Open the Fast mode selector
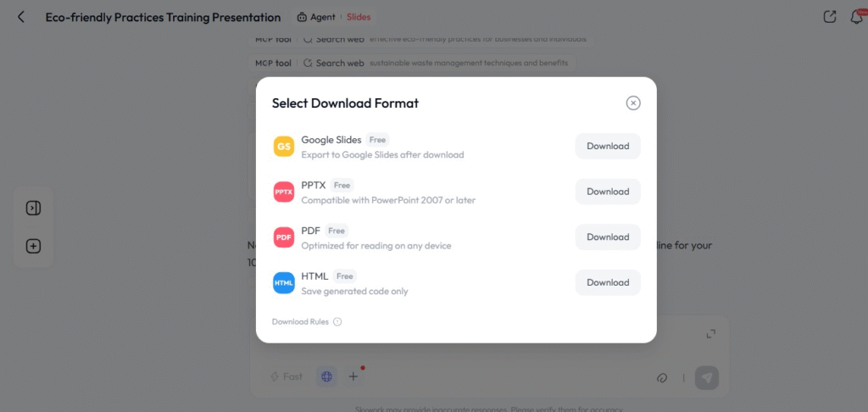 (x=287, y=376)
